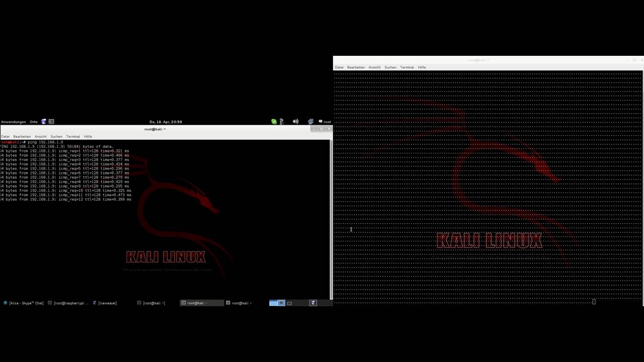Close the left root@kali terminal window
The image size is (644, 362).
pos(329,129)
